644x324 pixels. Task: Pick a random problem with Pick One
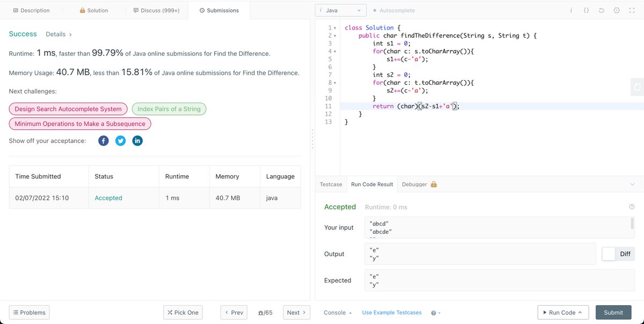[x=183, y=312]
